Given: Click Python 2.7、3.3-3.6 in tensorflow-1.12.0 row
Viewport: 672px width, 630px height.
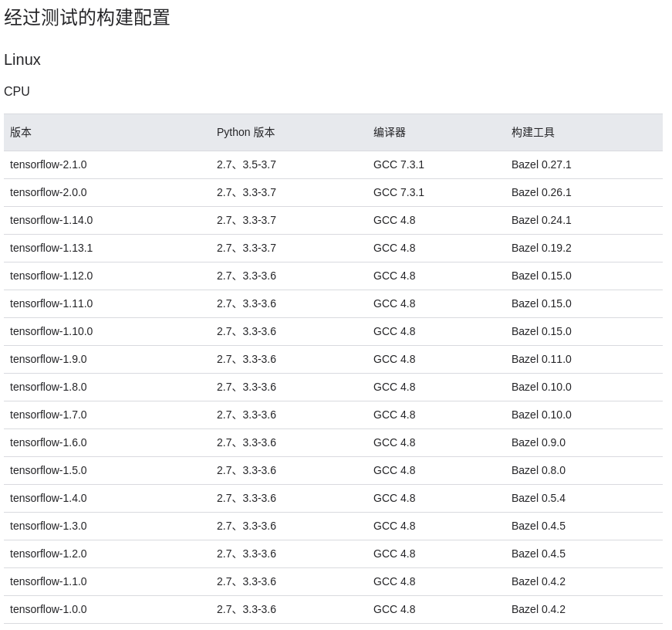Looking at the screenshot, I should [x=246, y=276].
